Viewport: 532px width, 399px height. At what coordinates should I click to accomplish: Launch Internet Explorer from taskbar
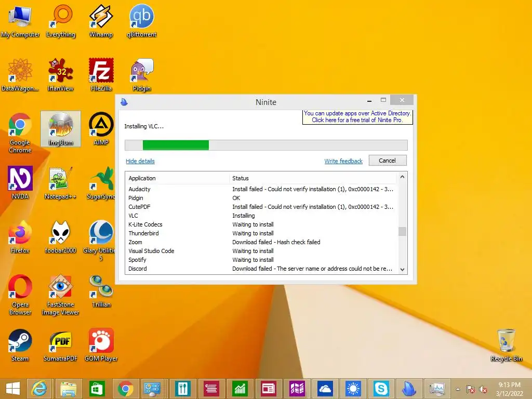pos(39,389)
